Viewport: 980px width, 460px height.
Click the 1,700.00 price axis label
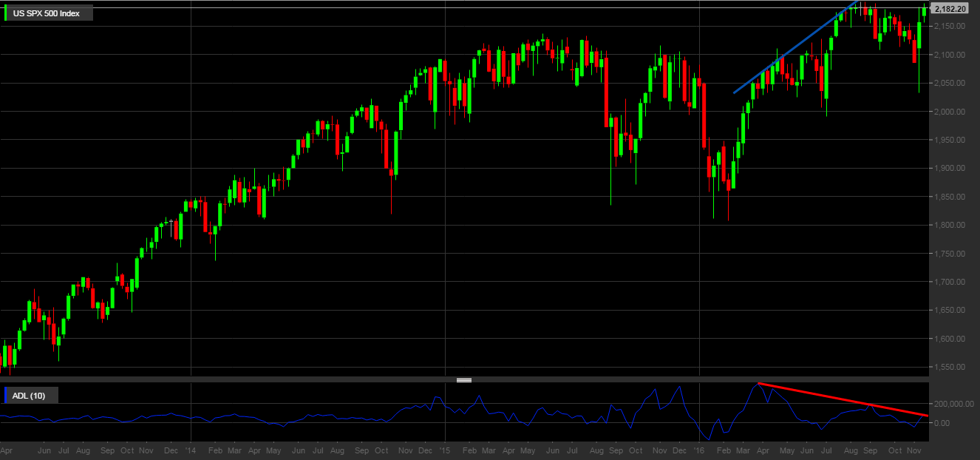coord(950,282)
